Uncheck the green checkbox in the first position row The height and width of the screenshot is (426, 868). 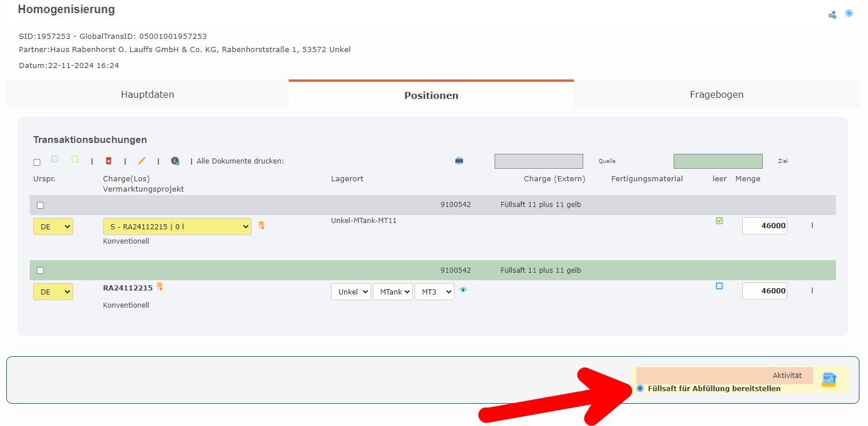coord(720,220)
